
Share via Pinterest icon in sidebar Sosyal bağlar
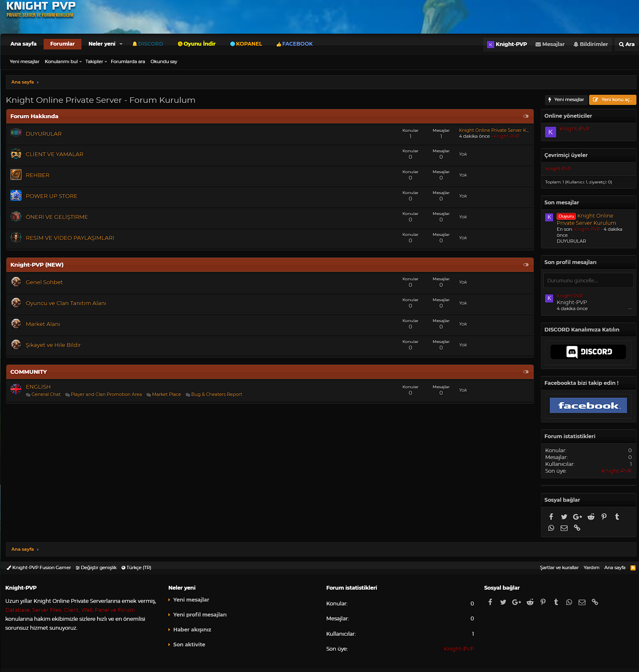(x=604, y=517)
